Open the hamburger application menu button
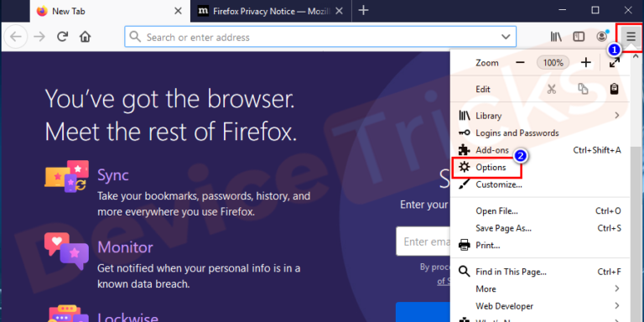 (631, 37)
